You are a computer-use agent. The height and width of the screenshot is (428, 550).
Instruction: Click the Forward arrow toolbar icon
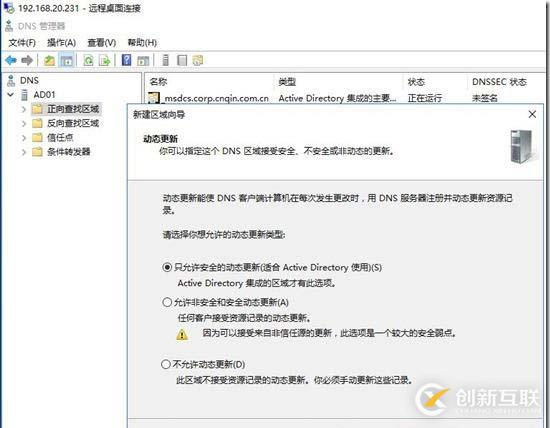pyautogui.click(x=27, y=60)
